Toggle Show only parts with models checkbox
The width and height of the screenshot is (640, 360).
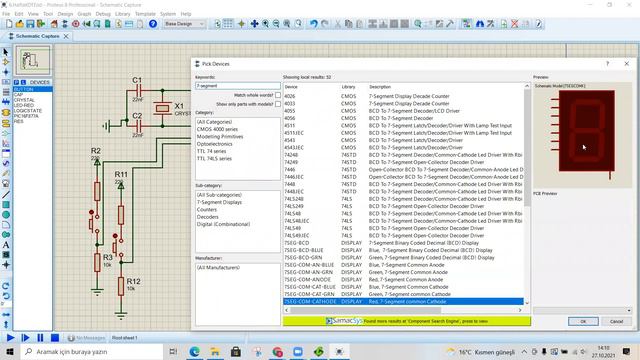click(x=278, y=104)
